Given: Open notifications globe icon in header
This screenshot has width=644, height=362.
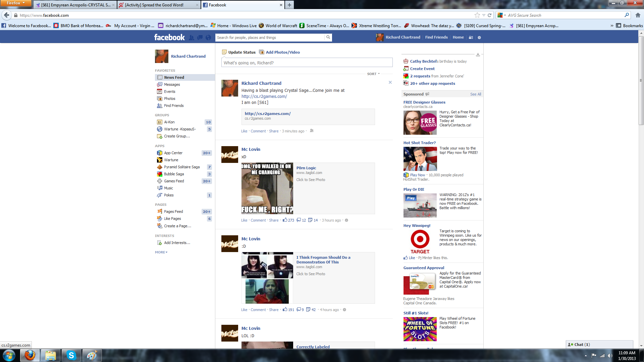Looking at the screenshot, I should point(208,38).
